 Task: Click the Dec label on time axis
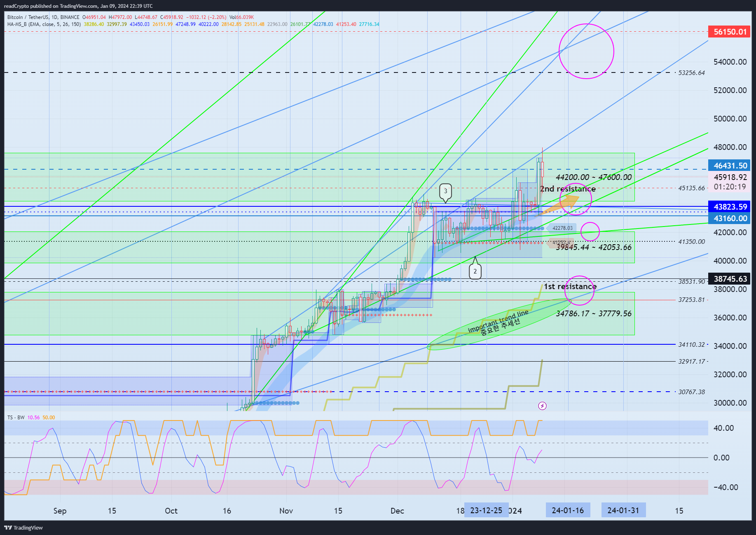(397, 511)
